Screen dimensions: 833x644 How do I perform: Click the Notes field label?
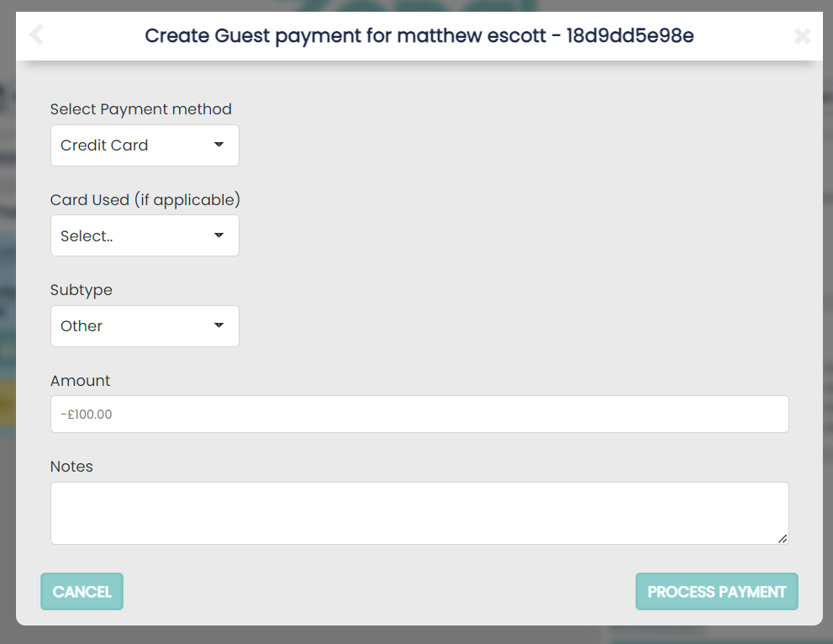[x=71, y=466]
